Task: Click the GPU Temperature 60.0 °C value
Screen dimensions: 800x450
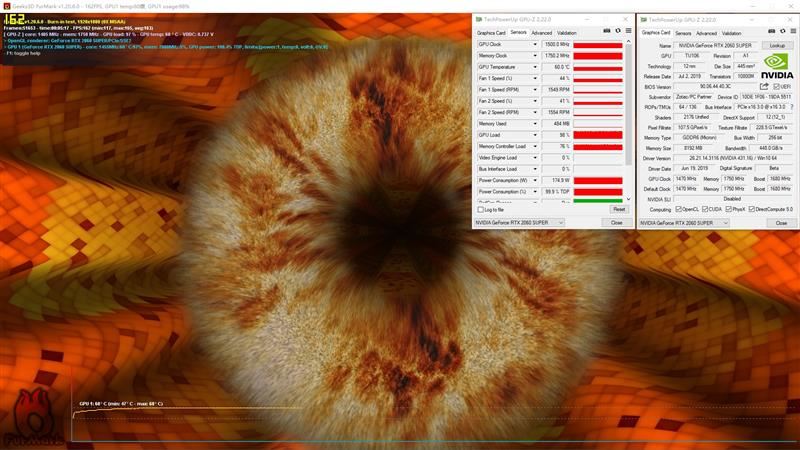Action: [556, 67]
